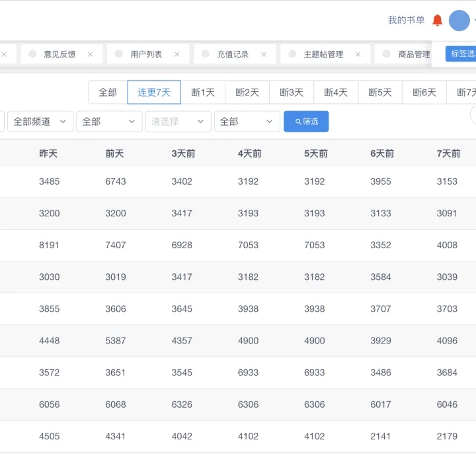Expand the 全部频道 dropdown
The width and height of the screenshot is (476, 454).
click(x=40, y=122)
